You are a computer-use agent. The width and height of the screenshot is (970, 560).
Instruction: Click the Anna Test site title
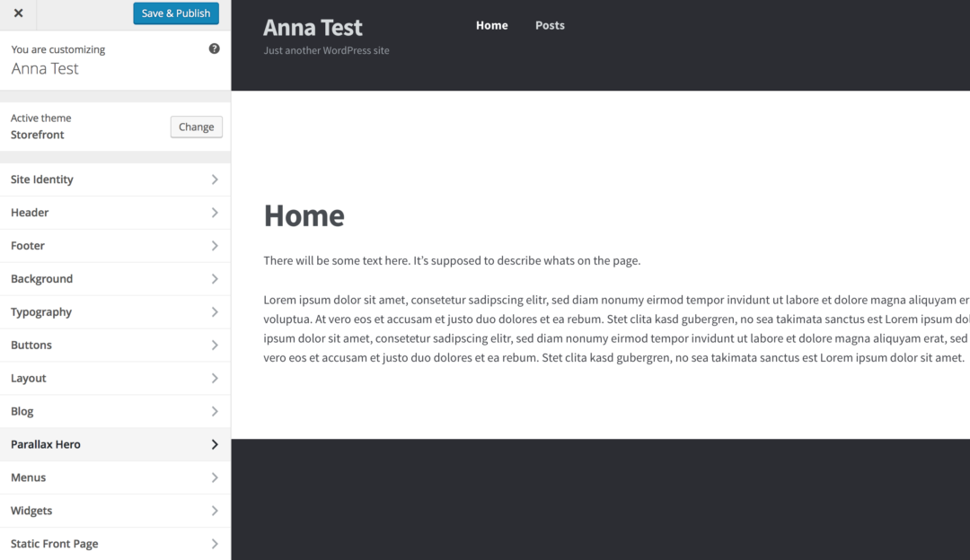(x=313, y=28)
